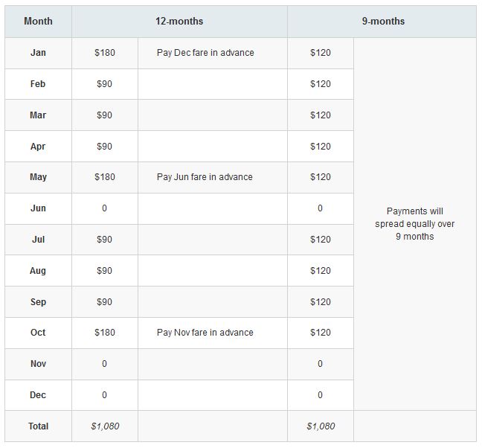Select the 12-months total $1,080
Viewport: 482px width, 448px height.
point(105,426)
